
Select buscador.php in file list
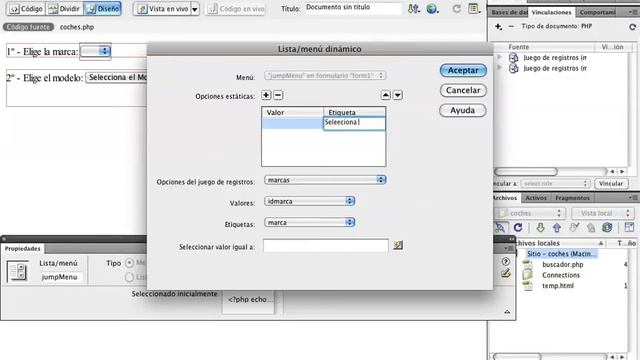click(x=562, y=264)
